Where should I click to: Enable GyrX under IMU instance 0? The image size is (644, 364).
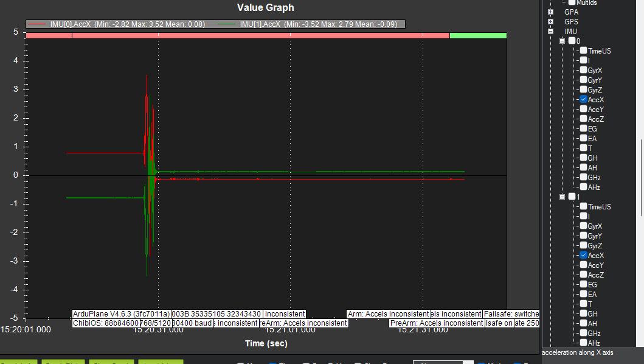pyautogui.click(x=583, y=70)
